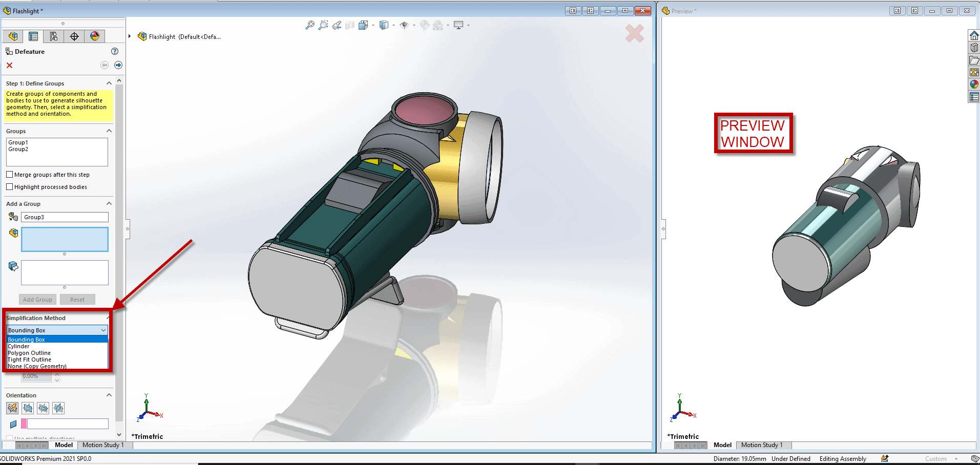Collapse the Orientation section
980x465 pixels.
pyautogui.click(x=109, y=395)
